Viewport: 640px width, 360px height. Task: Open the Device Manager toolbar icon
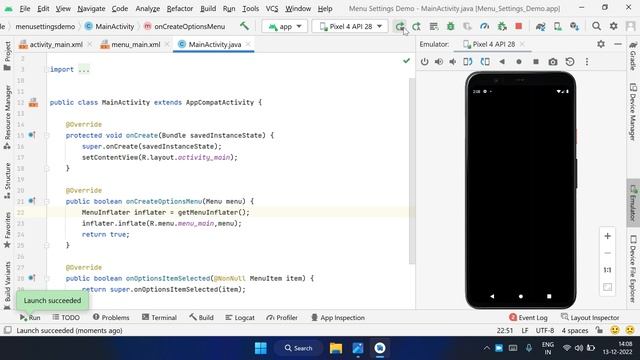coord(558,27)
